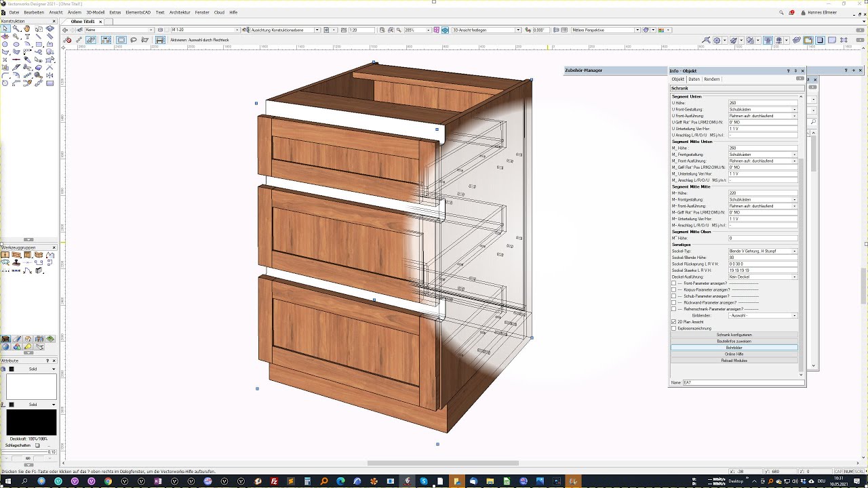The image size is (868, 488).
Task: Open the Sockel-Typ dropdown
Action: tap(763, 251)
